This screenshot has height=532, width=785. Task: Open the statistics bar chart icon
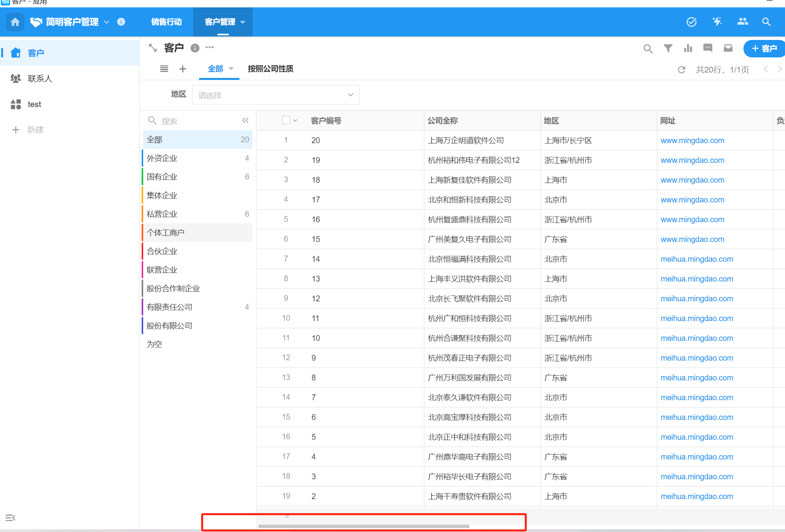coord(688,48)
